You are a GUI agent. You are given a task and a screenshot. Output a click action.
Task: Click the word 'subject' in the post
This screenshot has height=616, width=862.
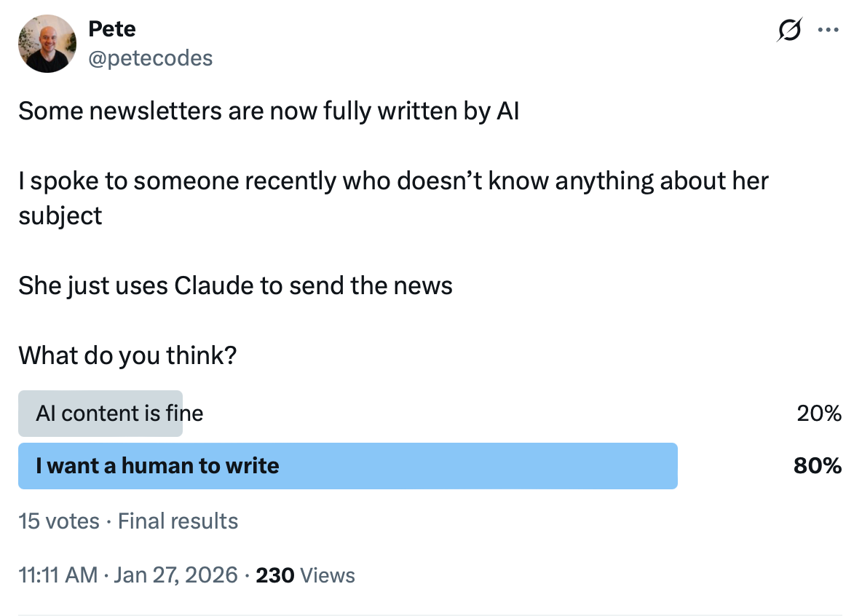click(x=60, y=216)
